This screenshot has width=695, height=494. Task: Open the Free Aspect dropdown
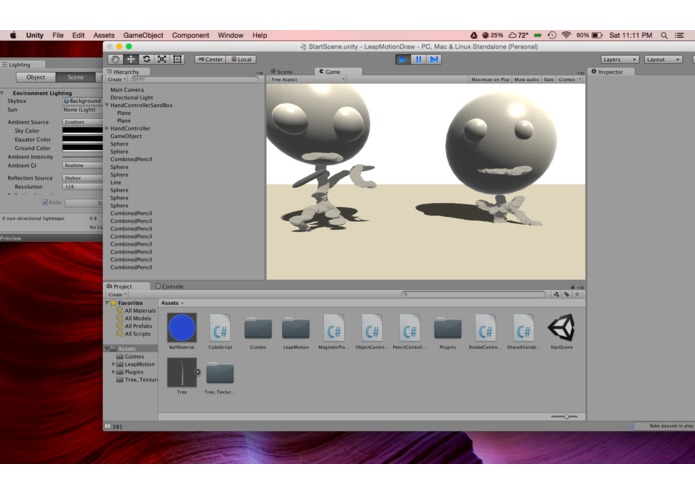308,79
